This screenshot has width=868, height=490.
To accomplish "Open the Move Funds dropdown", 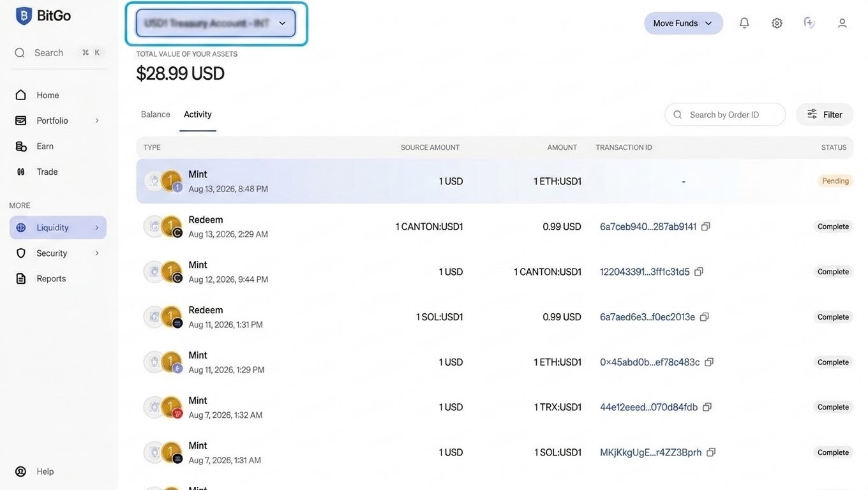I will (684, 23).
